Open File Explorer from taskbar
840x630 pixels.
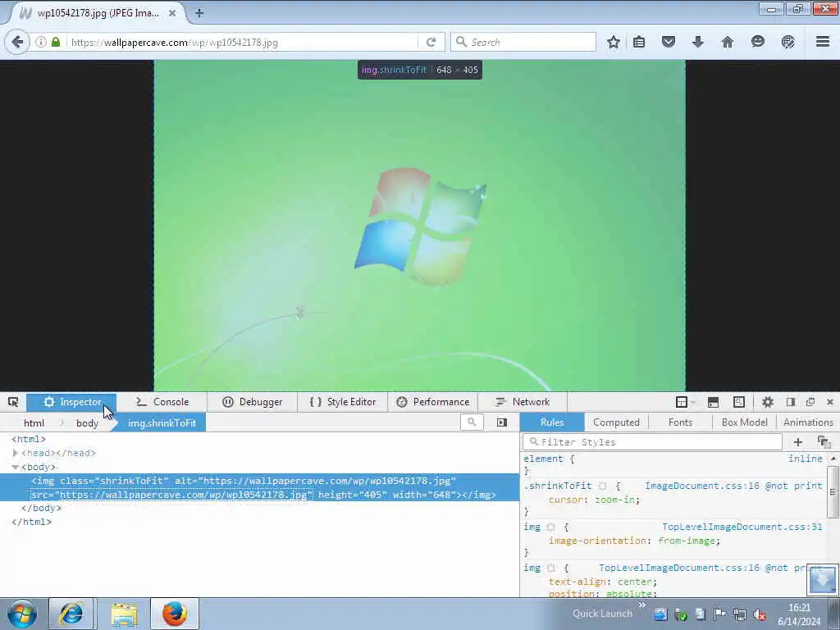click(125, 614)
